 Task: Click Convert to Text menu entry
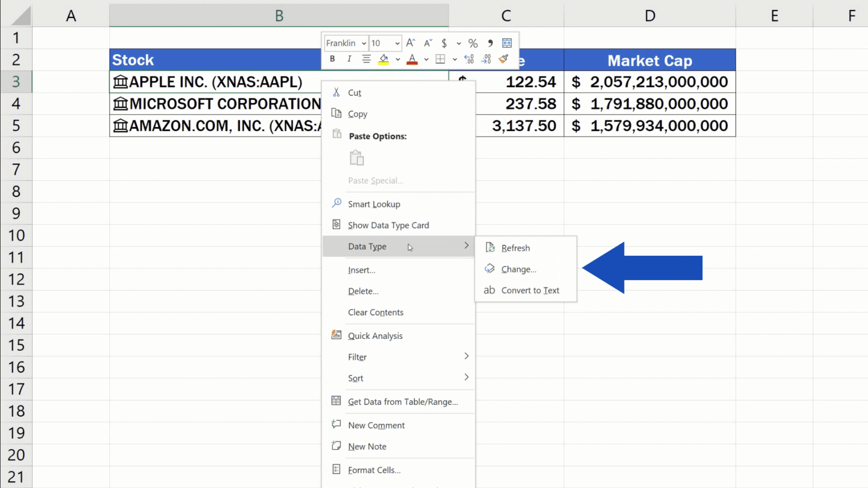point(530,290)
